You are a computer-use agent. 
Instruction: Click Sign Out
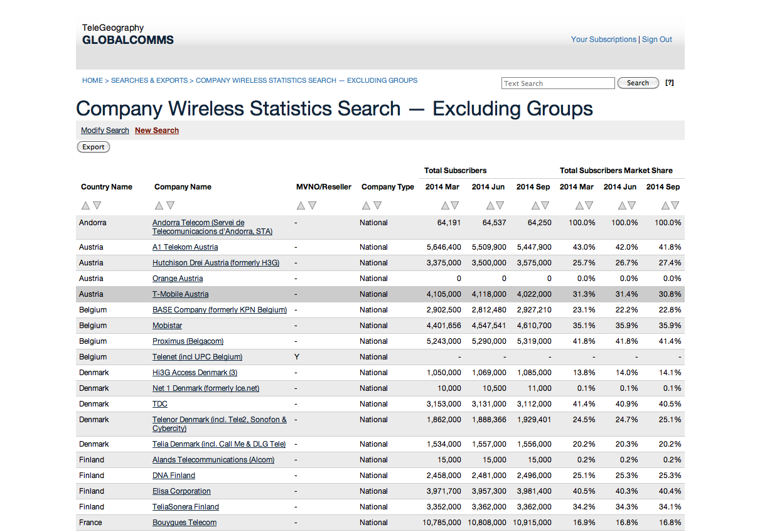point(657,39)
